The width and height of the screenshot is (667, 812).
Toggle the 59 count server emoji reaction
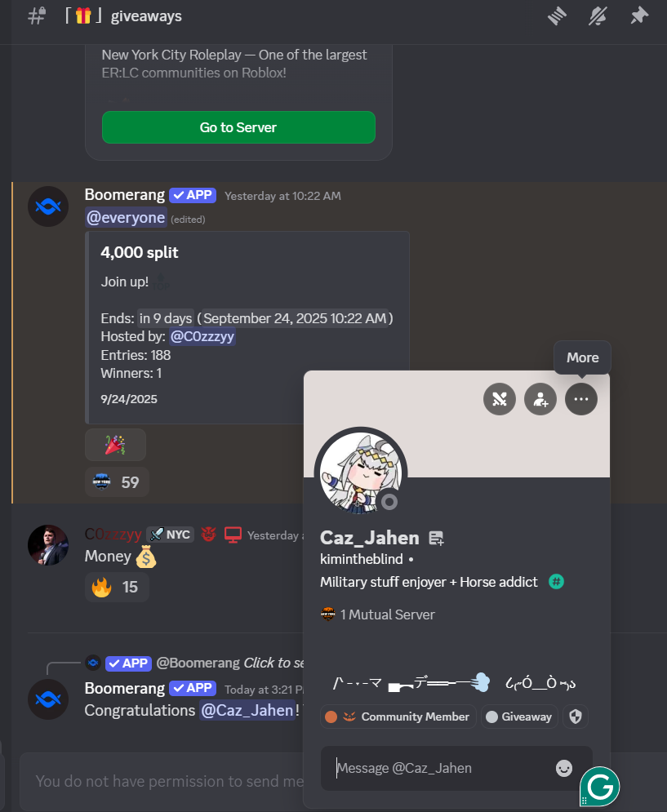(117, 482)
